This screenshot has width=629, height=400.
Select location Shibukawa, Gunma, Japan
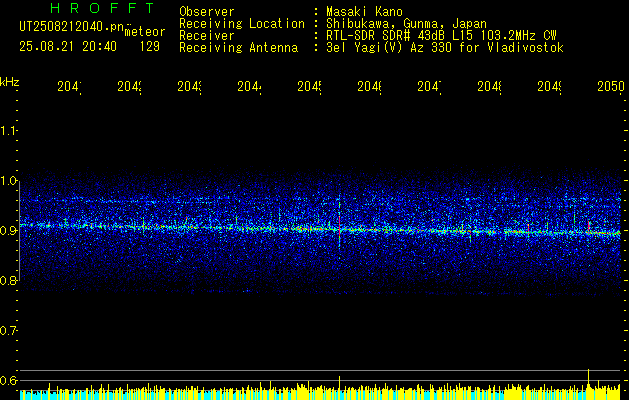[x=406, y=23]
